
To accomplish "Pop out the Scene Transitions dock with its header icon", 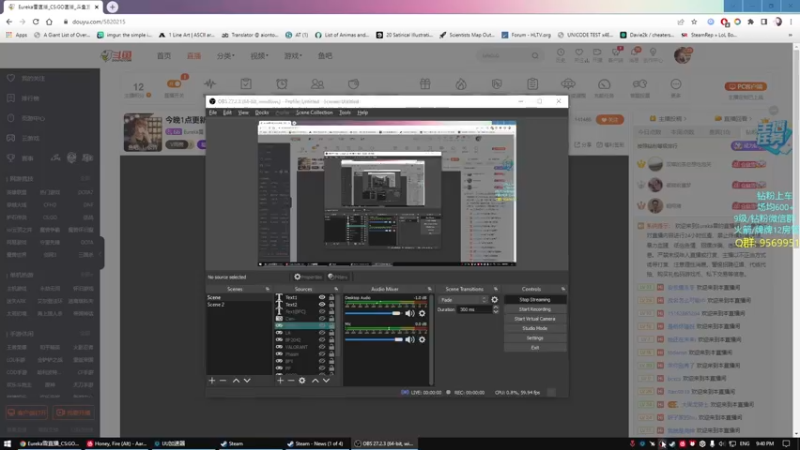I will click(495, 289).
